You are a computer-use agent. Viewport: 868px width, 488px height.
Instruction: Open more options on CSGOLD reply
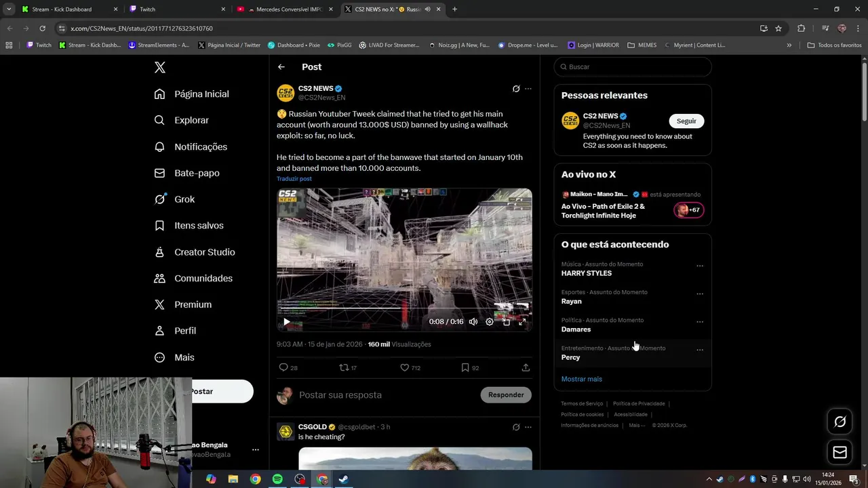point(528,427)
